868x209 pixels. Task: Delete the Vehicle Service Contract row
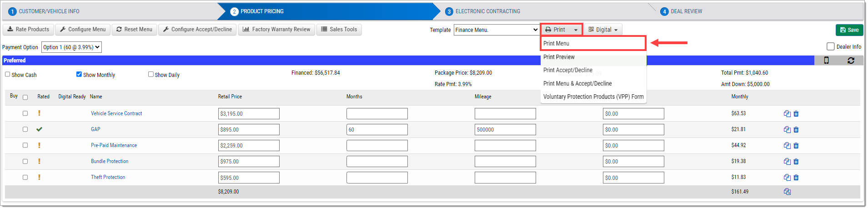click(796, 114)
